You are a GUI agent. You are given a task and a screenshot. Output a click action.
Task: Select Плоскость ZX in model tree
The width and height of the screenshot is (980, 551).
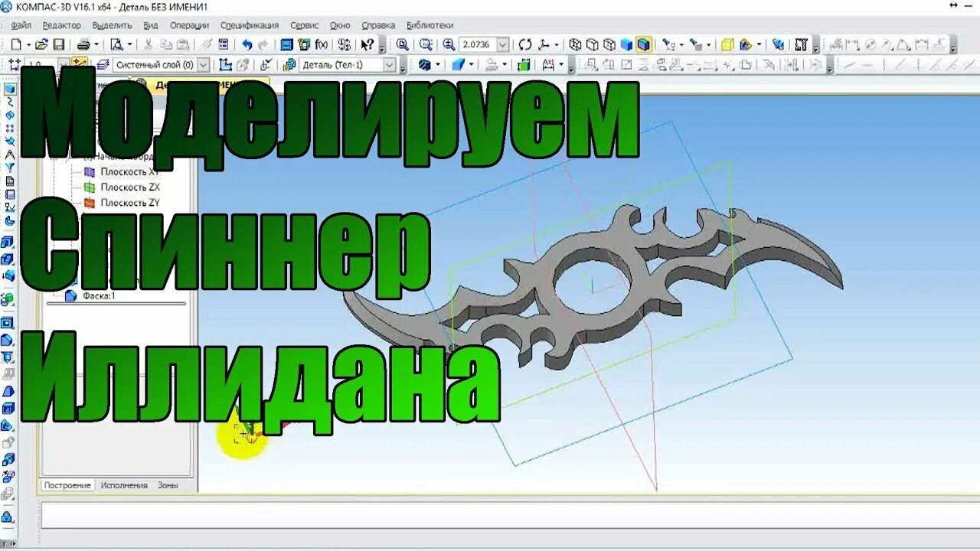(x=130, y=187)
